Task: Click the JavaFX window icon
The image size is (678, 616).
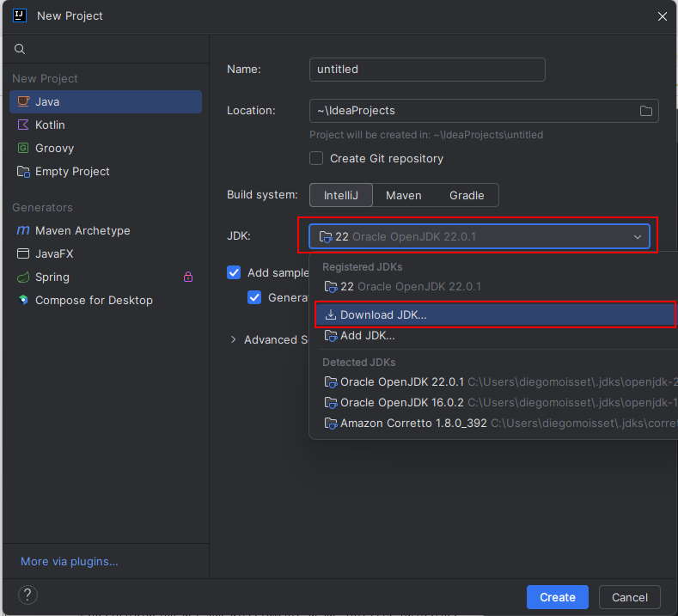Action: tap(23, 253)
